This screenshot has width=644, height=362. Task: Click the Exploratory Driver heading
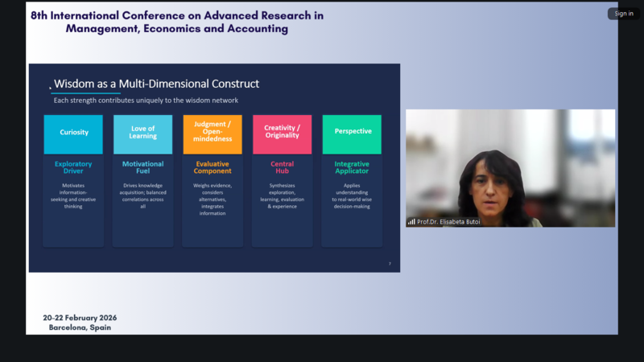[74, 167]
